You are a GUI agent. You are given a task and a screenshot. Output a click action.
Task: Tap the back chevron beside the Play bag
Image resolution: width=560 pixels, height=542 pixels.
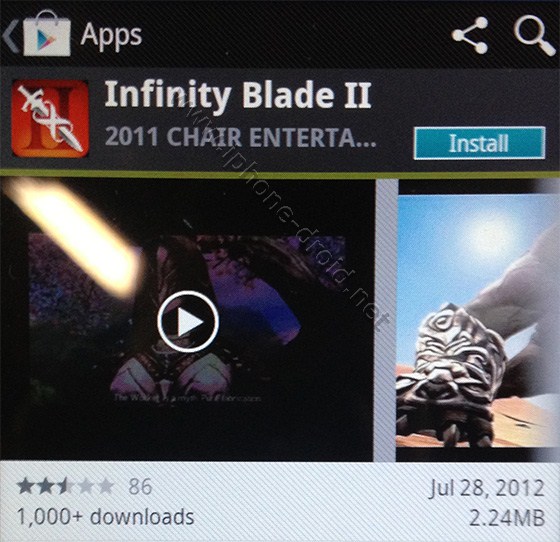pyautogui.click(x=9, y=36)
